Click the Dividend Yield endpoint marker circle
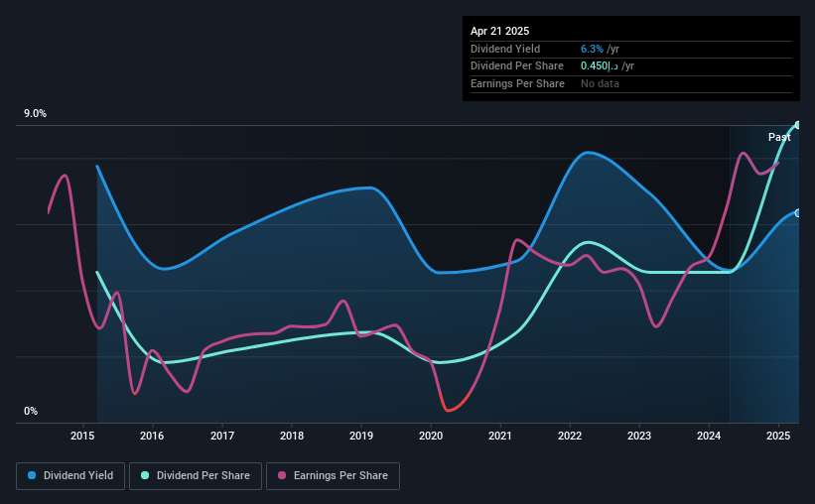 (798, 213)
